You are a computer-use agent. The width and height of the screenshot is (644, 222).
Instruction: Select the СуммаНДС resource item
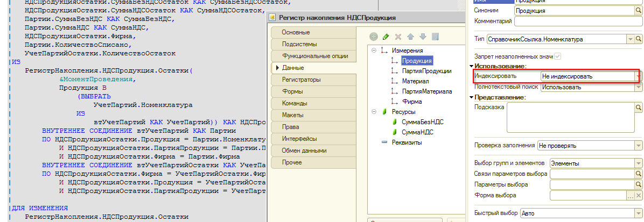tap(418, 132)
